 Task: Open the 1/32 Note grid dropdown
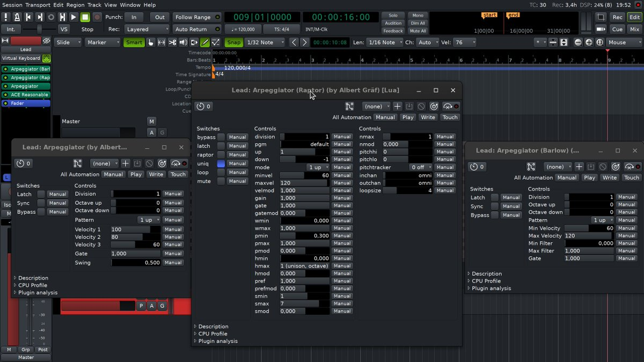(265, 42)
